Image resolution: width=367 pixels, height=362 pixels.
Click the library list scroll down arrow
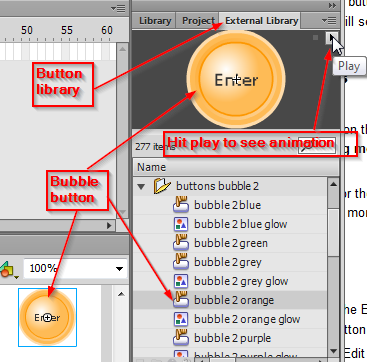click(333, 351)
